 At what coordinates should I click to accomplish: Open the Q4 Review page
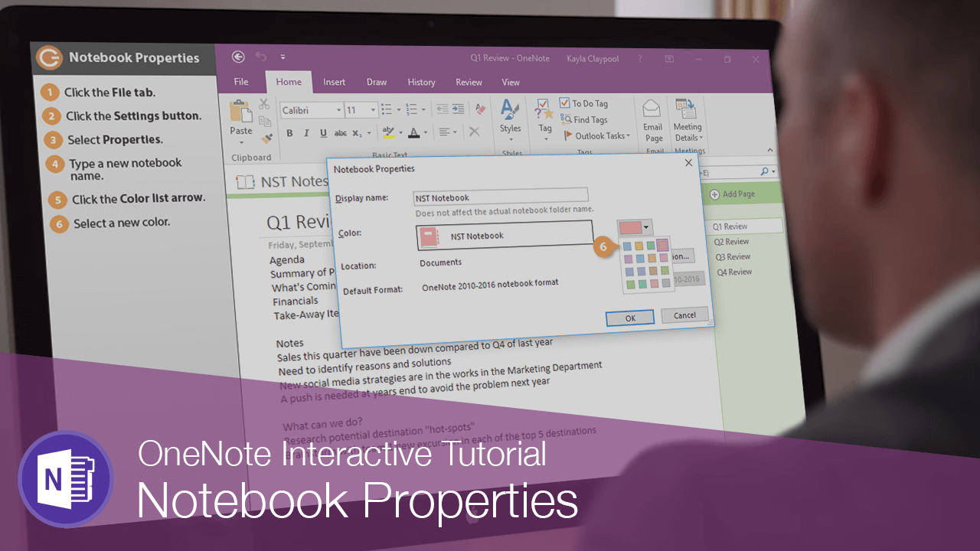(733, 272)
